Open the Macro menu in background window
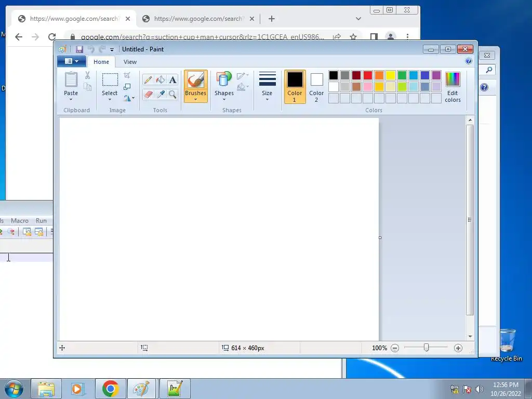 coord(20,220)
